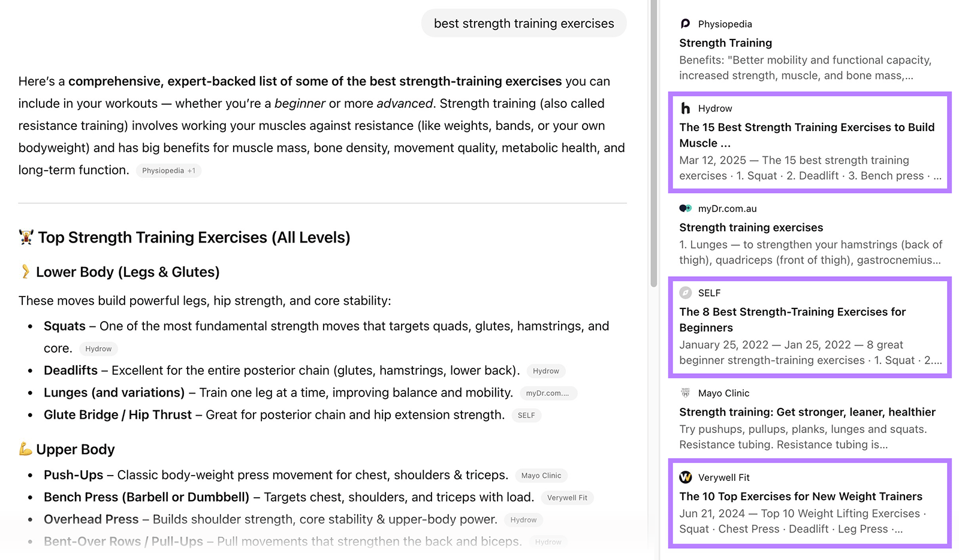Click the Verywell Fit chip after Bench Press
The width and height of the screenshot is (959, 560).
567,497
